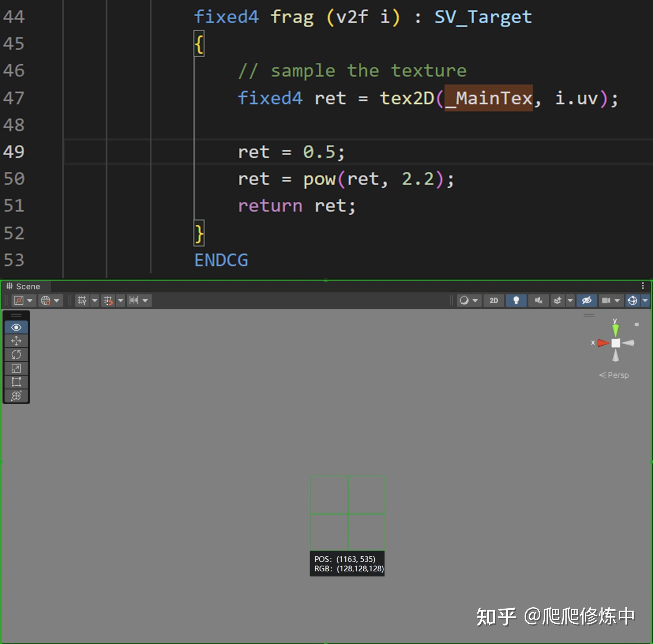This screenshot has width=653, height=644.
Task: Click the tool handle rotation (globe) icon
Action: 45,300
